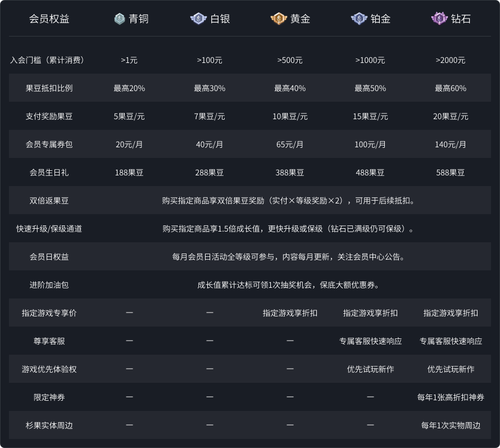This screenshot has height=448, width=500.
Task: Select the 最高50% cell
Action: (370, 88)
